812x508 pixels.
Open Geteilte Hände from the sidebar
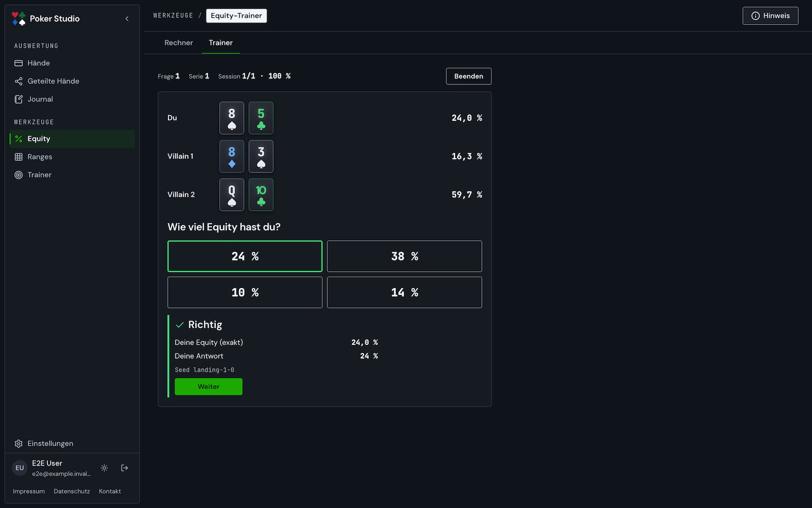click(72, 81)
